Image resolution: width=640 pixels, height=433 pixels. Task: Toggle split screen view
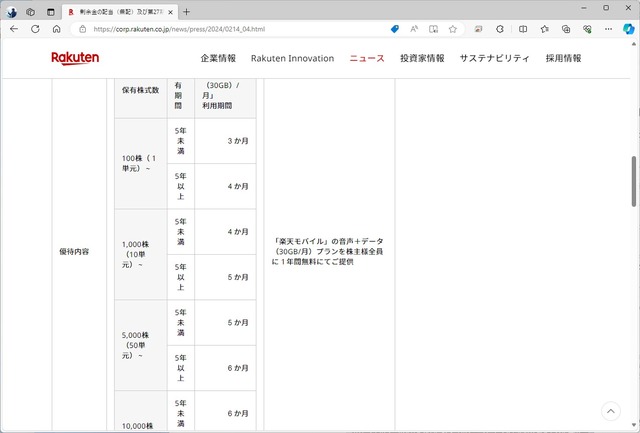pos(523,29)
